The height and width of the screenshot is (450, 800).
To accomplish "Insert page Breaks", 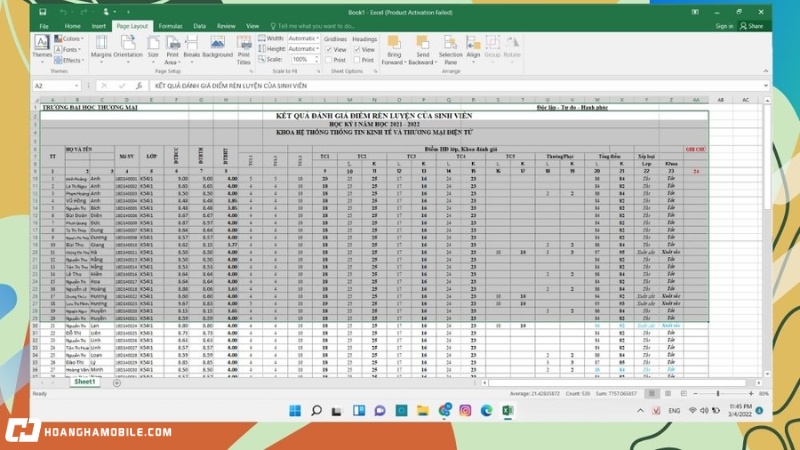I will (x=192, y=50).
